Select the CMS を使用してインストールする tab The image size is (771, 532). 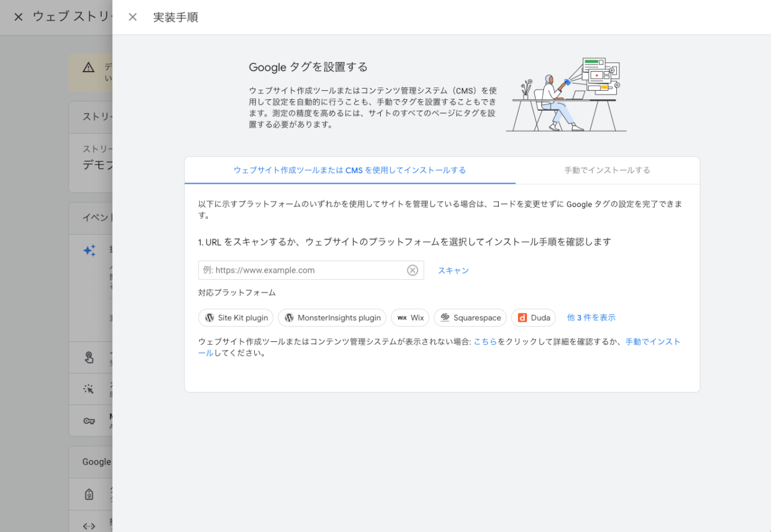pos(350,170)
